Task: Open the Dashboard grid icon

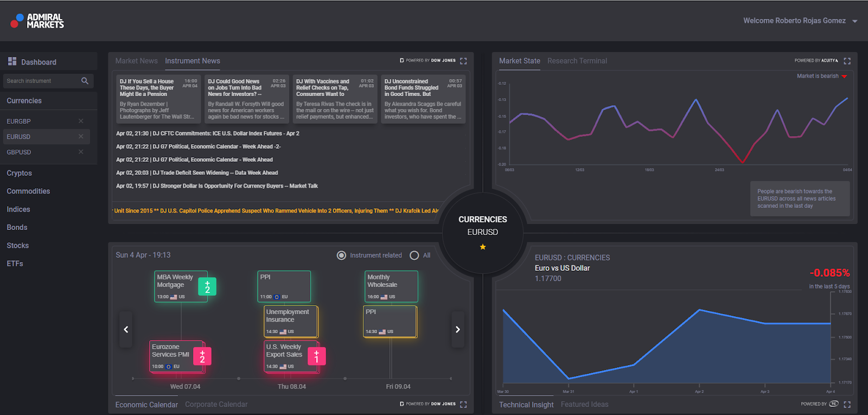Action: coord(12,61)
